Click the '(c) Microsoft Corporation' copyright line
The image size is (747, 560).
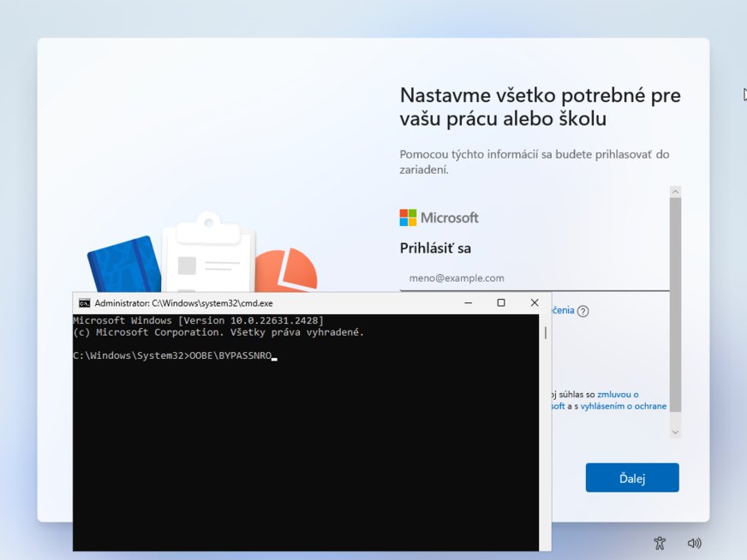pos(218,332)
